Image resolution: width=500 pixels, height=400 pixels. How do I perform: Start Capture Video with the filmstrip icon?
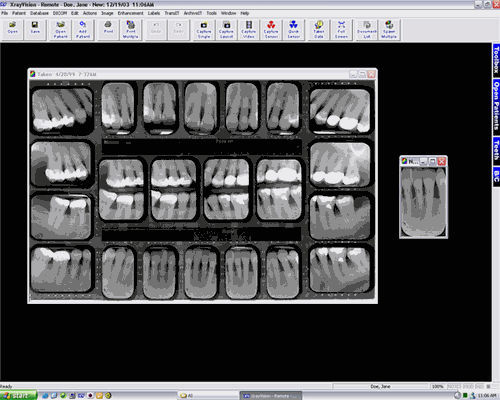point(249,30)
